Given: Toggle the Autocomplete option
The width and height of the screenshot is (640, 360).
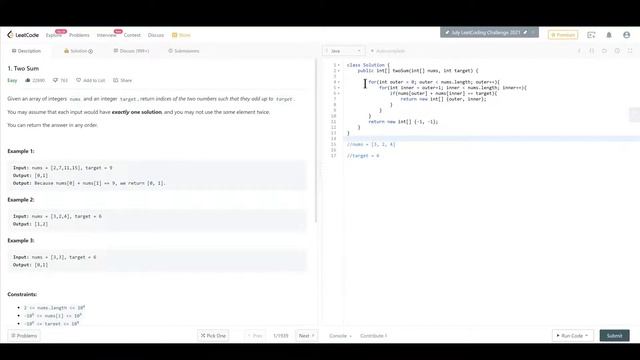Looking at the screenshot, I should click(387, 51).
